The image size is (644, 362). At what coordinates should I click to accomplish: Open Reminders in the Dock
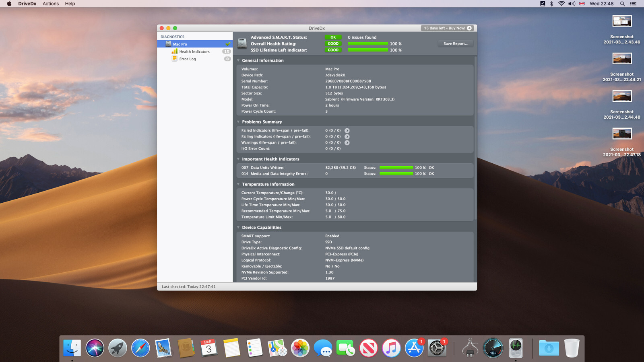(254, 348)
